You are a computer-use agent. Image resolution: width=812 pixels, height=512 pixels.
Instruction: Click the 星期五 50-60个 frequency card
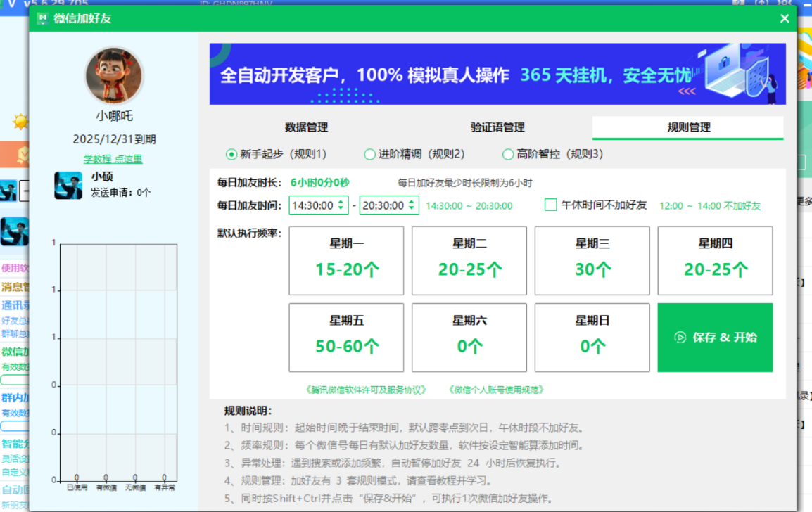pos(346,338)
